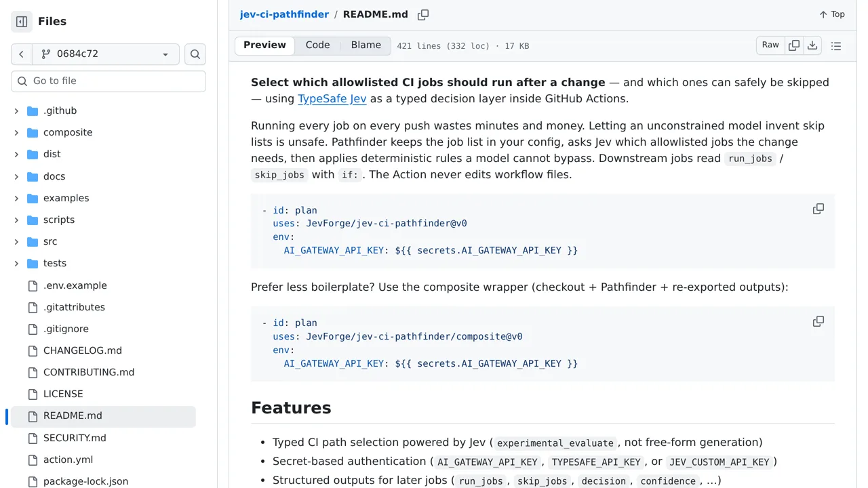Click the Raw button
868x488 pixels.
tap(770, 45)
